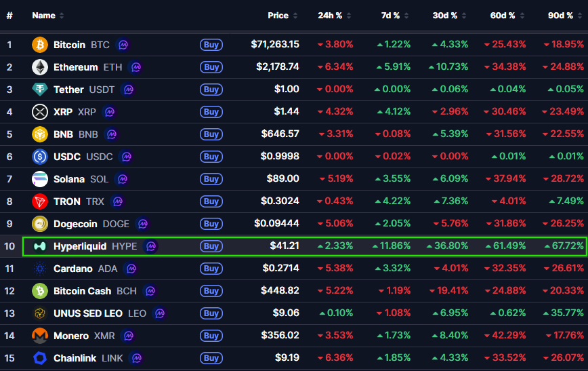
Task: Click Buy button in Cardano row
Action: [x=211, y=269]
